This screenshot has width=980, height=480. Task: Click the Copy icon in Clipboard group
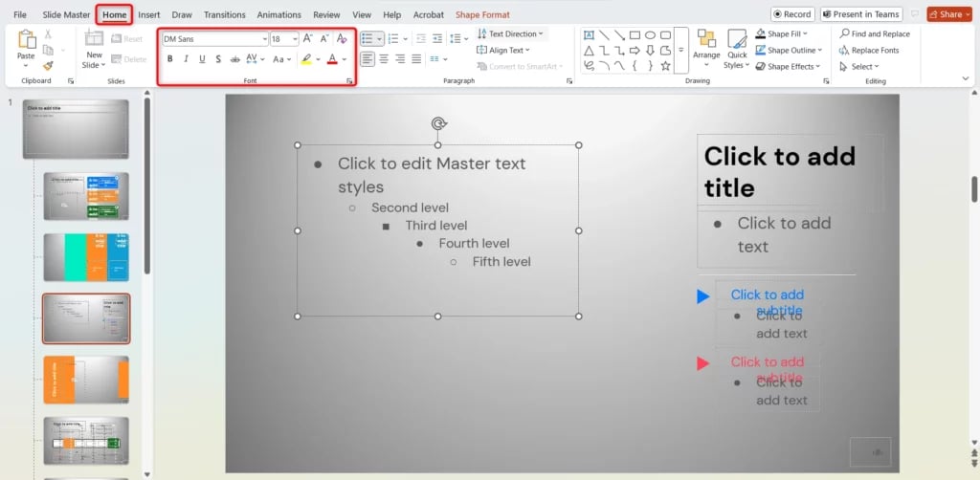pyautogui.click(x=48, y=50)
